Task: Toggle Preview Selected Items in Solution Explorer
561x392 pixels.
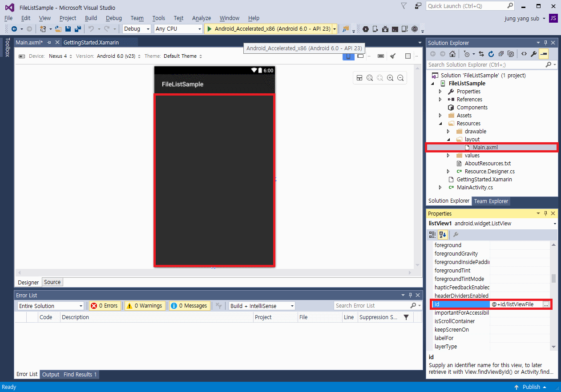Action: click(x=544, y=54)
